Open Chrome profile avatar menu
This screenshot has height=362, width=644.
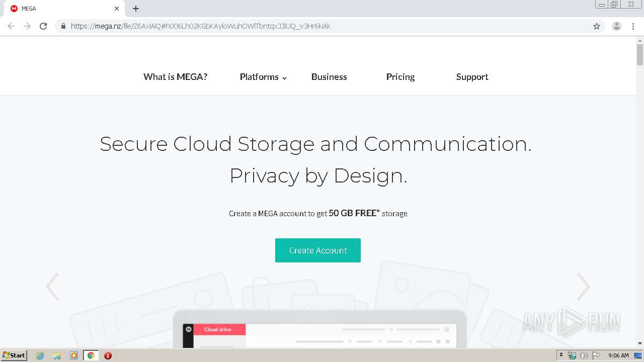click(x=617, y=26)
